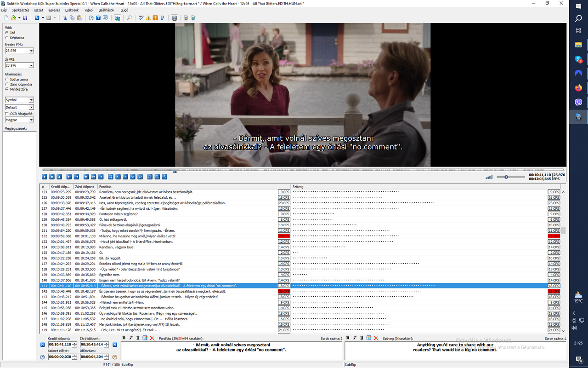Screen dimensions: 588x368
Task: Open the Fájl menu
Action: tap(4, 10)
